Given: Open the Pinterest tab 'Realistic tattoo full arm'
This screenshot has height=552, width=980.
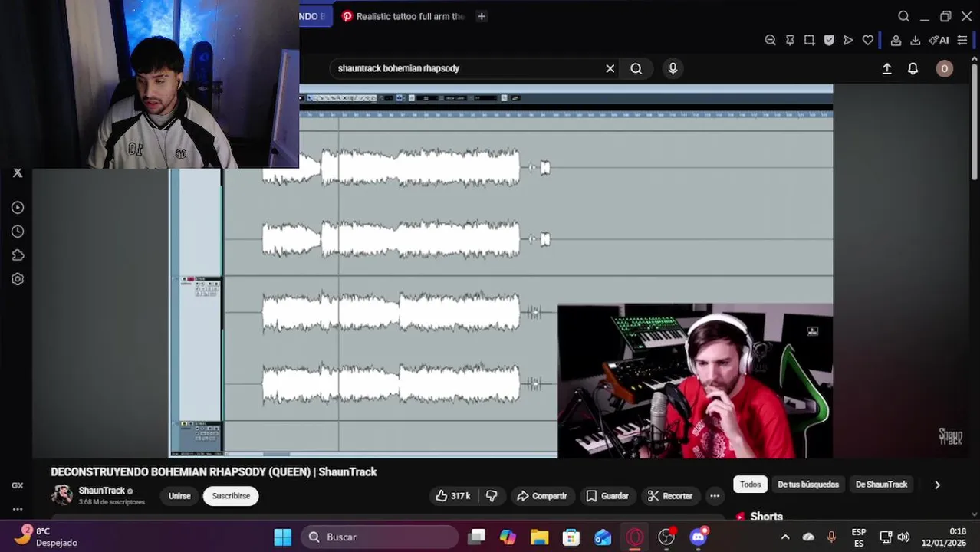Looking at the screenshot, I should tap(403, 16).
